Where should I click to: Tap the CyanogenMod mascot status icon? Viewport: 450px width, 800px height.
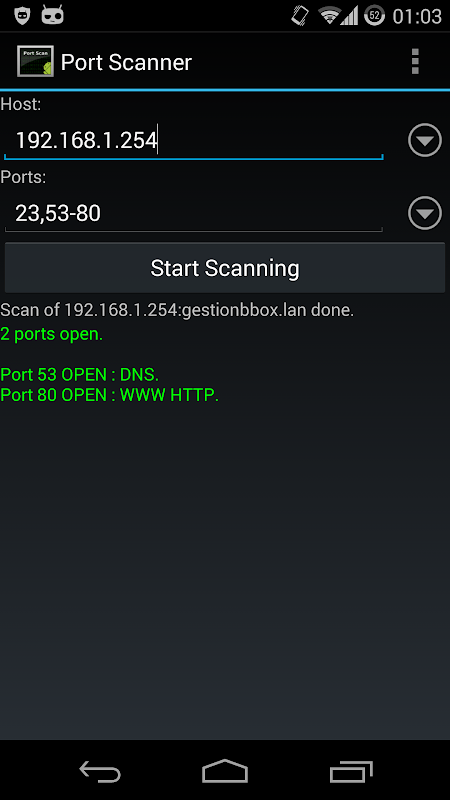pyautogui.click(x=53, y=15)
